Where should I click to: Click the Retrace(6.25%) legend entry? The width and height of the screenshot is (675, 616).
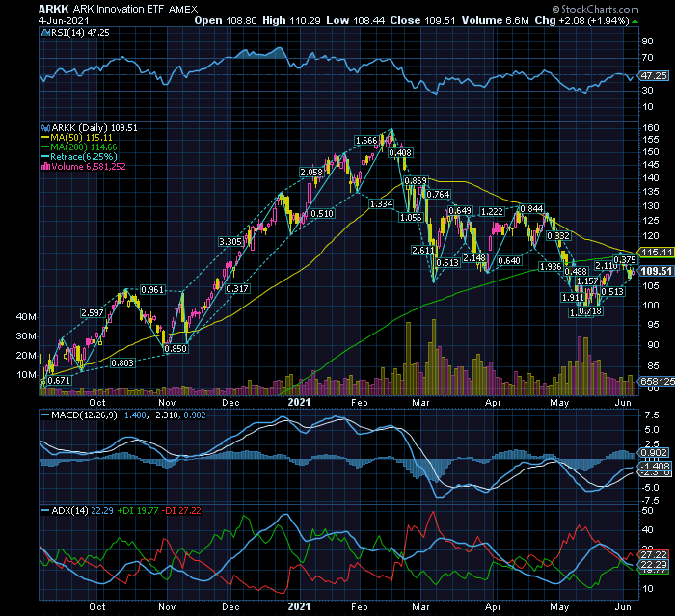79,157
